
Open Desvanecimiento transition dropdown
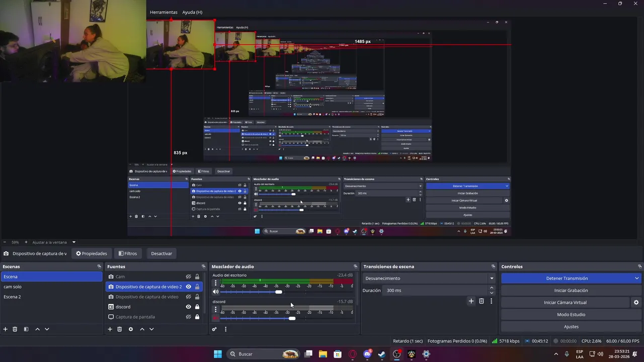(x=428, y=278)
